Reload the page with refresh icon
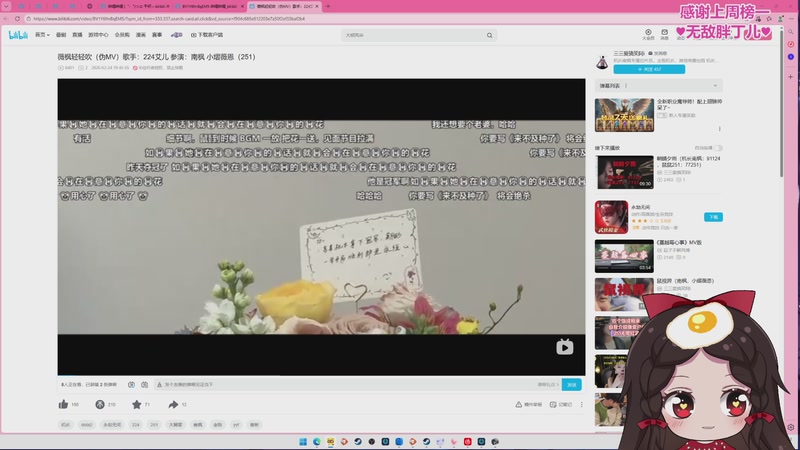 (17, 19)
